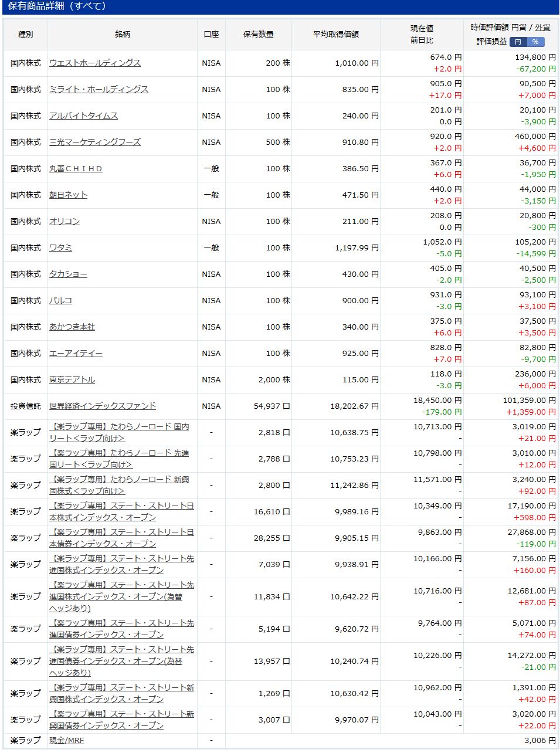This screenshot has width=560, height=753.
Task: Click the 3,006 円 cash value
Action: click(540, 740)
